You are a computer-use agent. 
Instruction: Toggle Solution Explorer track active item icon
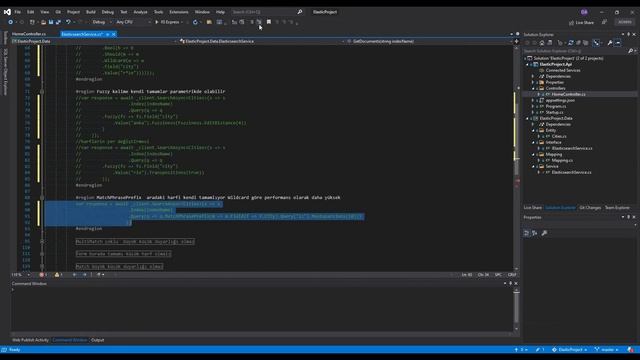[596, 43]
